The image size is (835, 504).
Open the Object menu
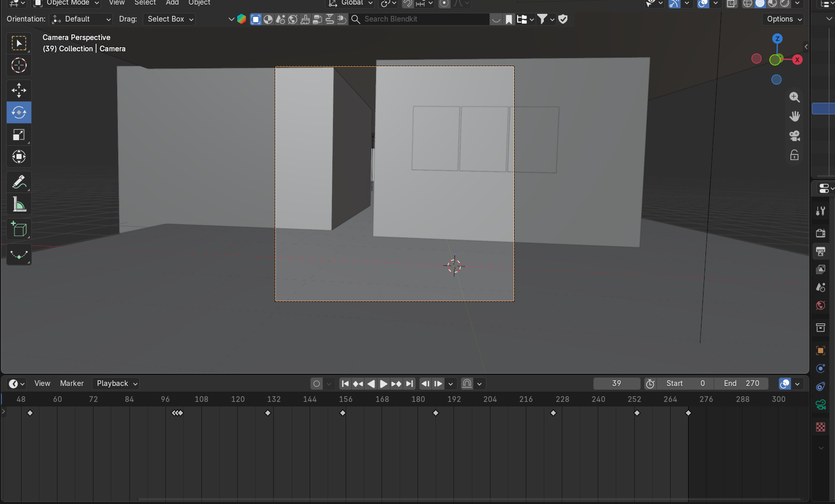[199, 3]
